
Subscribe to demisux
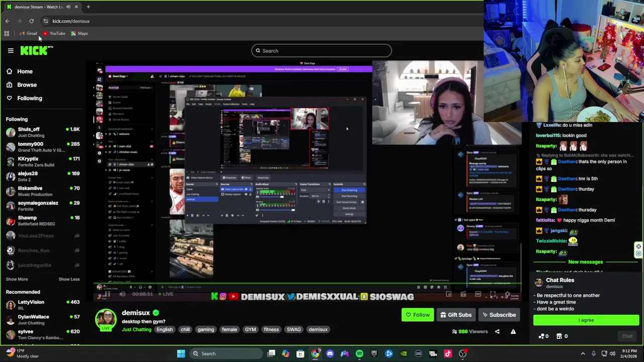point(499,315)
